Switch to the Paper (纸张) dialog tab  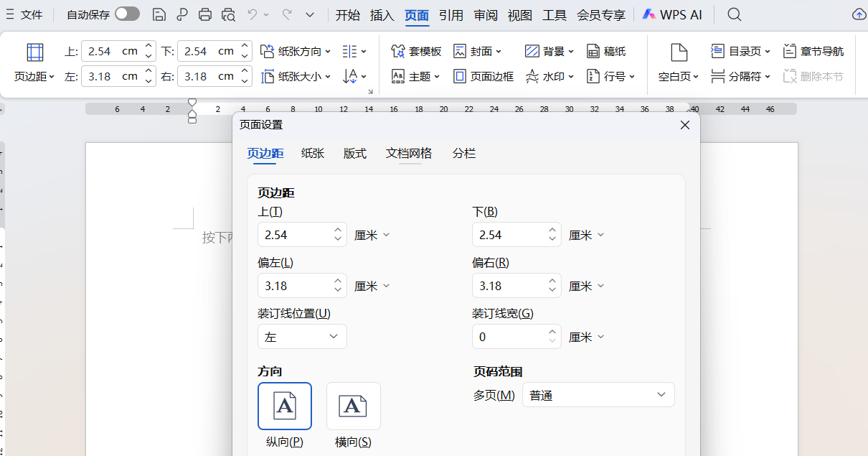point(313,153)
